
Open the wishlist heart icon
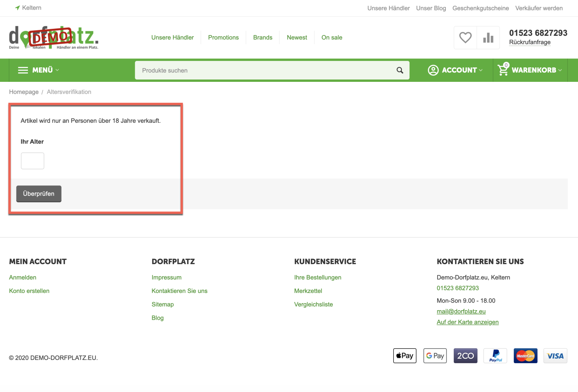coord(465,37)
